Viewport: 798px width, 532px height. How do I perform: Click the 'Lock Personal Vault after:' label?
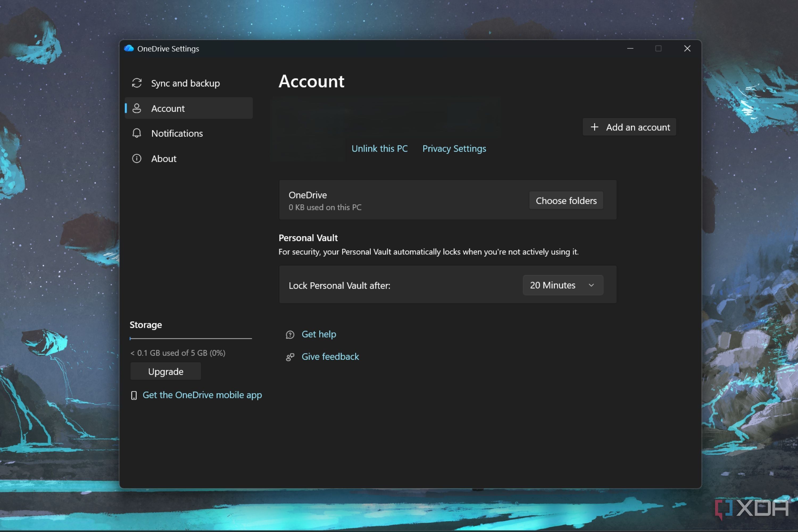(x=339, y=286)
